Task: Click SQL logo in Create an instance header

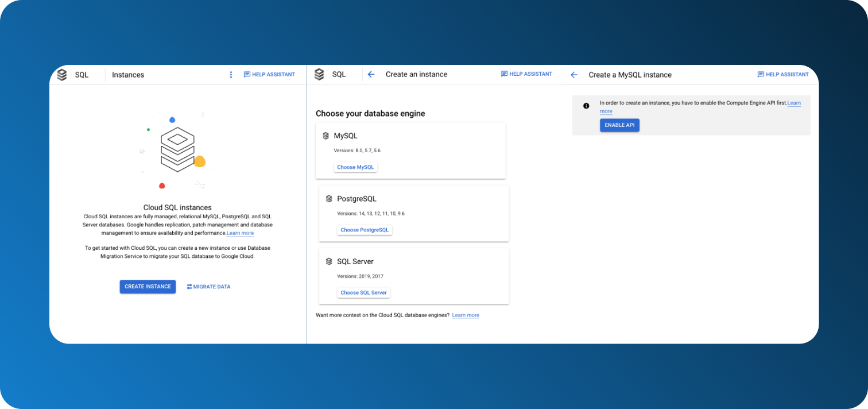Action: (x=319, y=74)
